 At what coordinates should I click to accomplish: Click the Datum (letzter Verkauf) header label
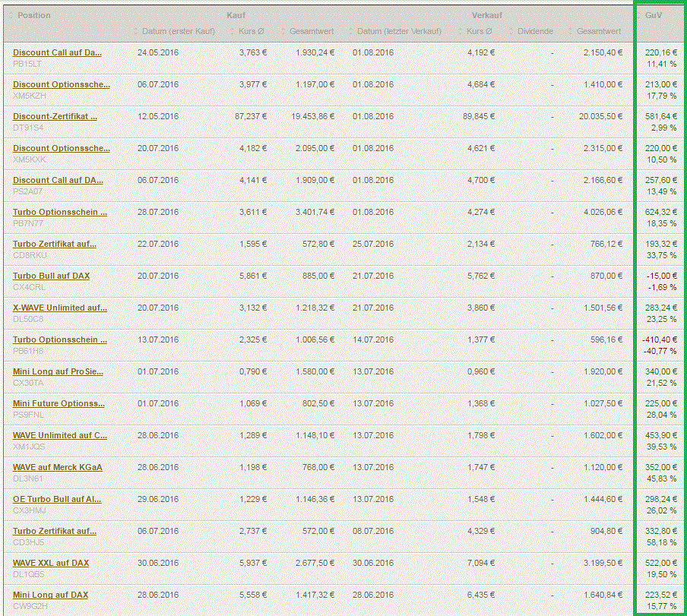(x=399, y=32)
